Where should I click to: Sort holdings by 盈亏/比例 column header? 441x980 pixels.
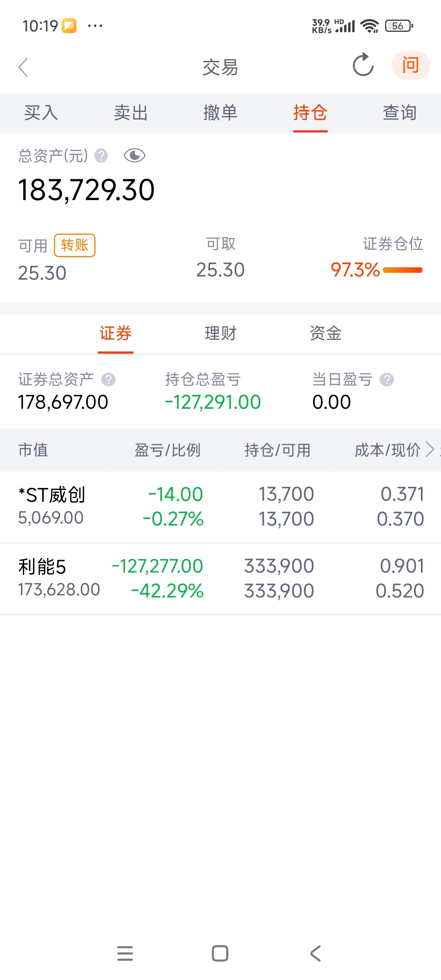click(167, 450)
